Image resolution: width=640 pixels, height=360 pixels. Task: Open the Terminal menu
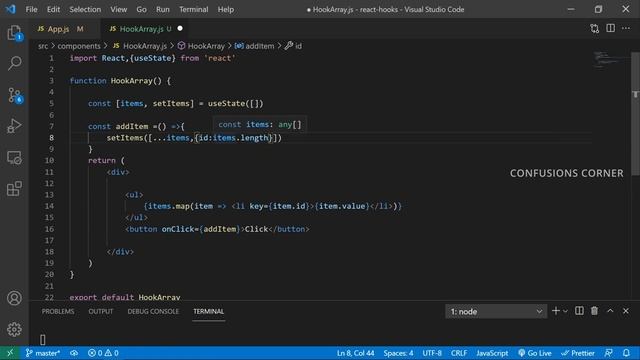[193, 9]
